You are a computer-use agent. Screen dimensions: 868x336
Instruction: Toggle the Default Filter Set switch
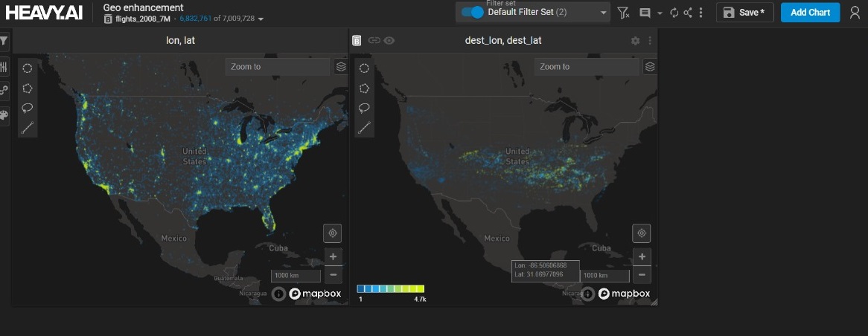473,12
